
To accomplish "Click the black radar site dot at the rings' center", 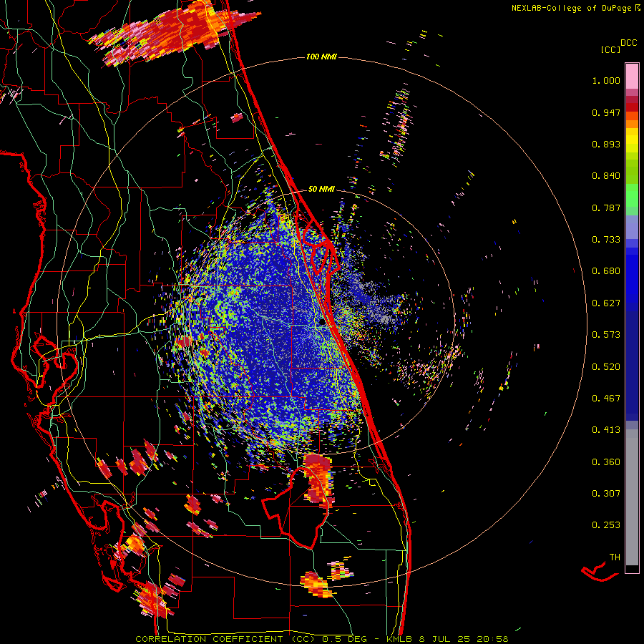I will [x=321, y=323].
